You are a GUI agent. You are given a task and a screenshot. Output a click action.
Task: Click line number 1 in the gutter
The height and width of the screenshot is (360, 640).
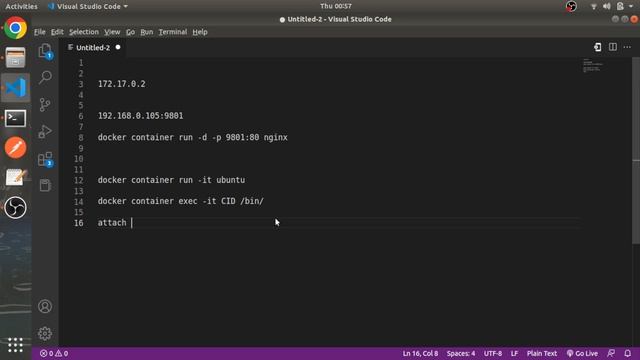(x=81, y=63)
